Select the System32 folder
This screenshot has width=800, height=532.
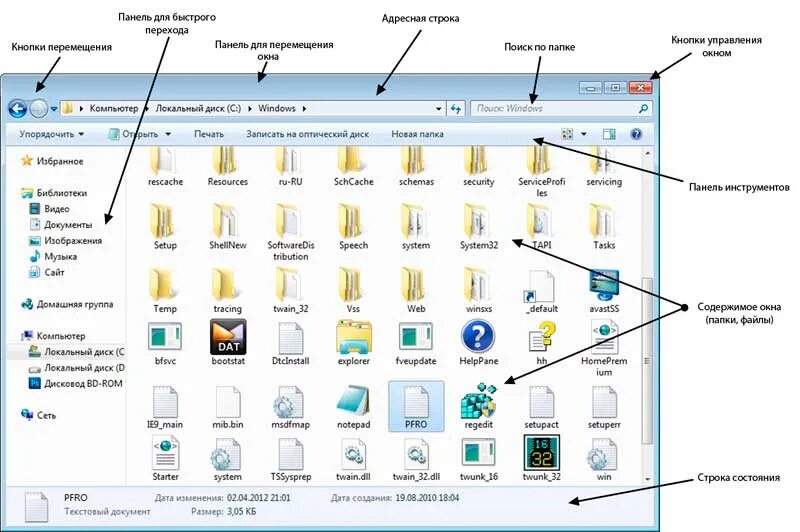tap(478, 226)
